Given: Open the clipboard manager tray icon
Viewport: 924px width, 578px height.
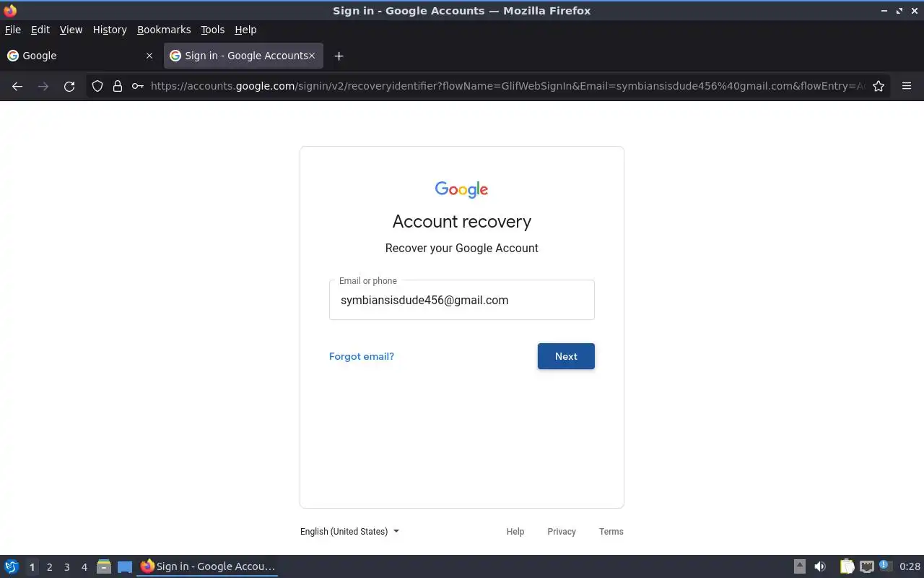Looking at the screenshot, I should click(x=847, y=566).
